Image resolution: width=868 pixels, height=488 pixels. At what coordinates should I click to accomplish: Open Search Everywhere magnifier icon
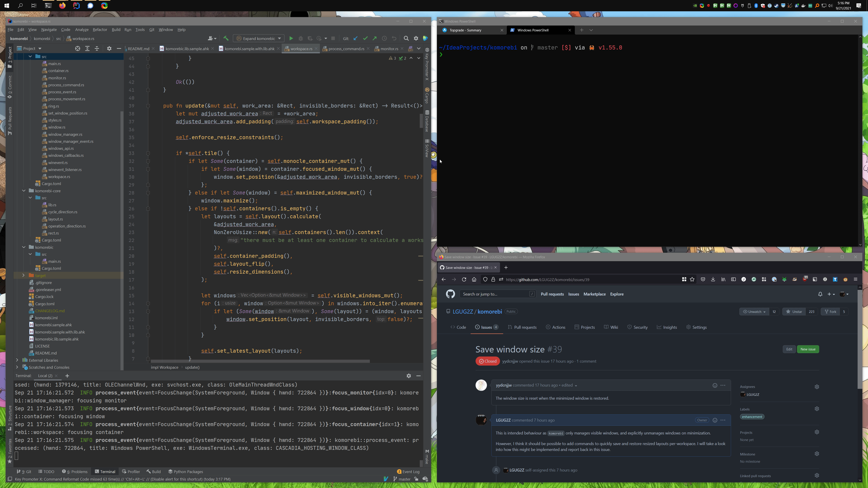406,38
